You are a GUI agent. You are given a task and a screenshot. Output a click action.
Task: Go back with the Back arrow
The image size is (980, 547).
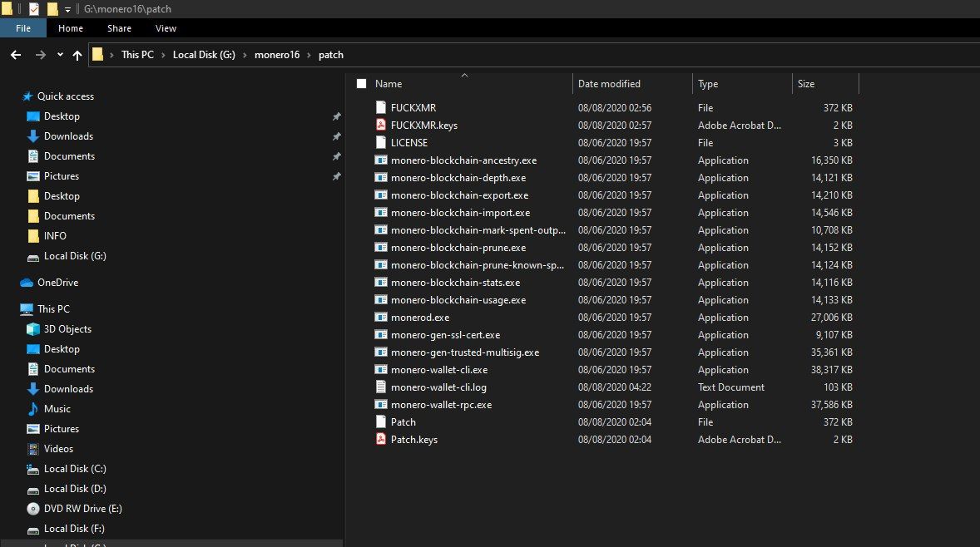pos(16,55)
